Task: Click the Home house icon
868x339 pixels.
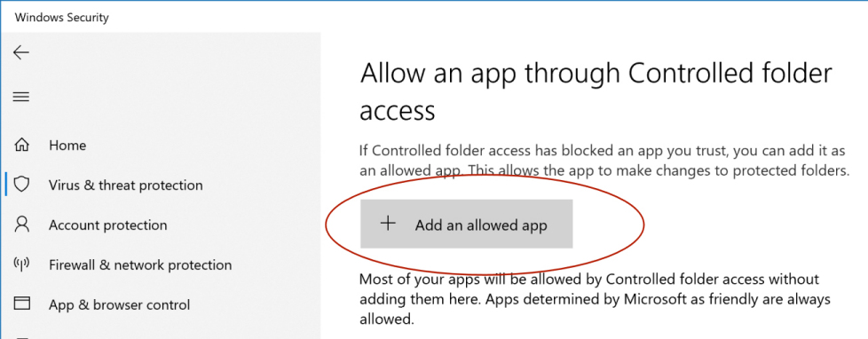Action: pyautogui.click(x=21, y=146)
